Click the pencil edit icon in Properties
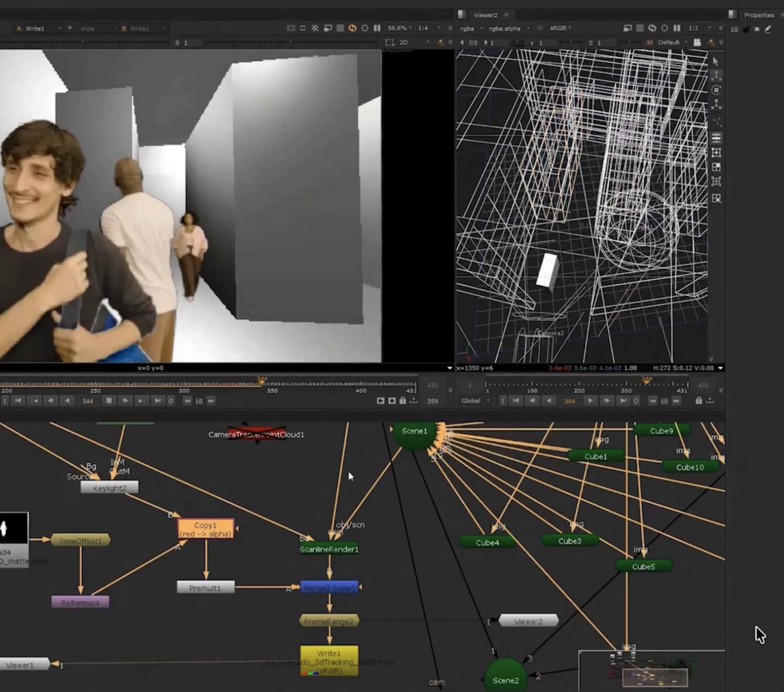 [x=768, y=29]
